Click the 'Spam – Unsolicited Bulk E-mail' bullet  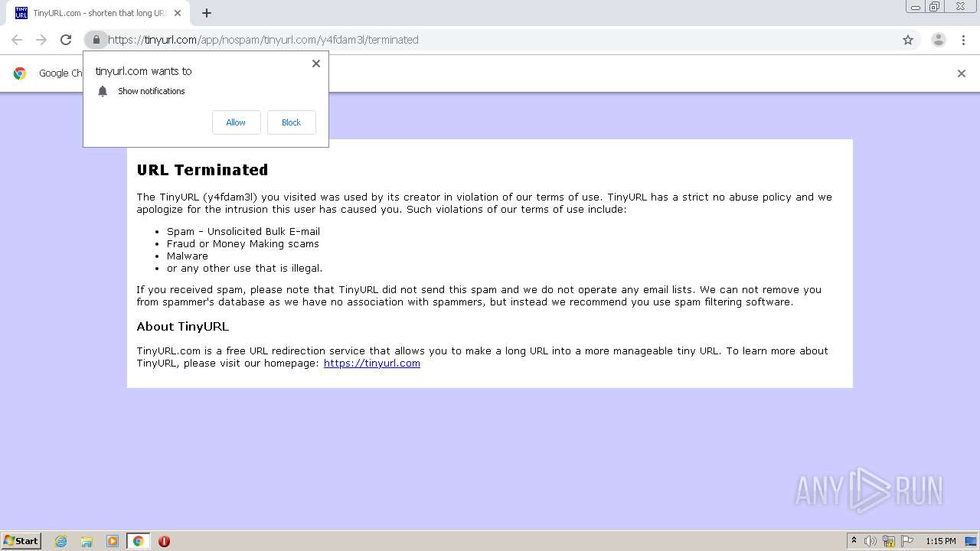click(243, 231)
